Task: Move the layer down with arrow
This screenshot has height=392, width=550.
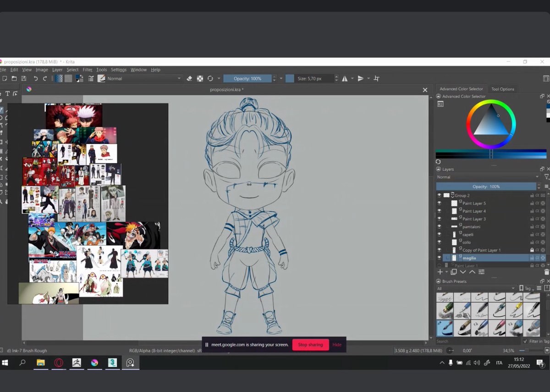Action: 462,272
